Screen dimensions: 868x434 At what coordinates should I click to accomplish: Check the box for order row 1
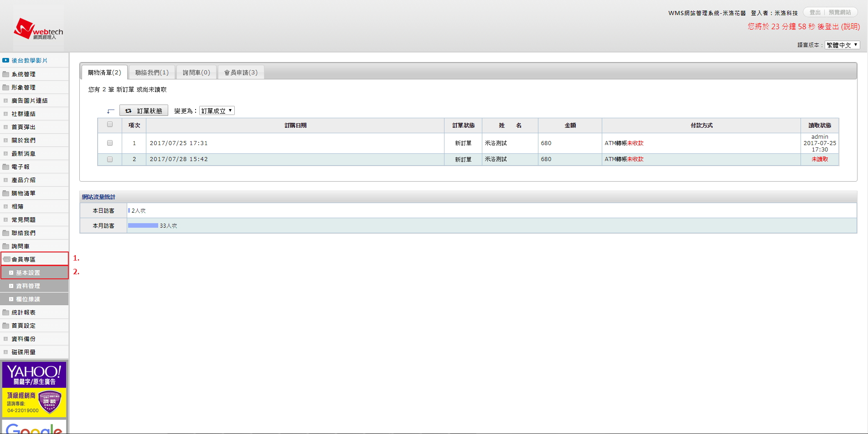(x=110, y=143)
